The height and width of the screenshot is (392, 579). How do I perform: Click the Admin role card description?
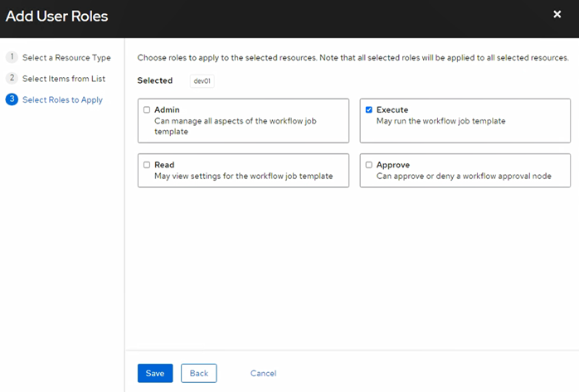[235, 126]
